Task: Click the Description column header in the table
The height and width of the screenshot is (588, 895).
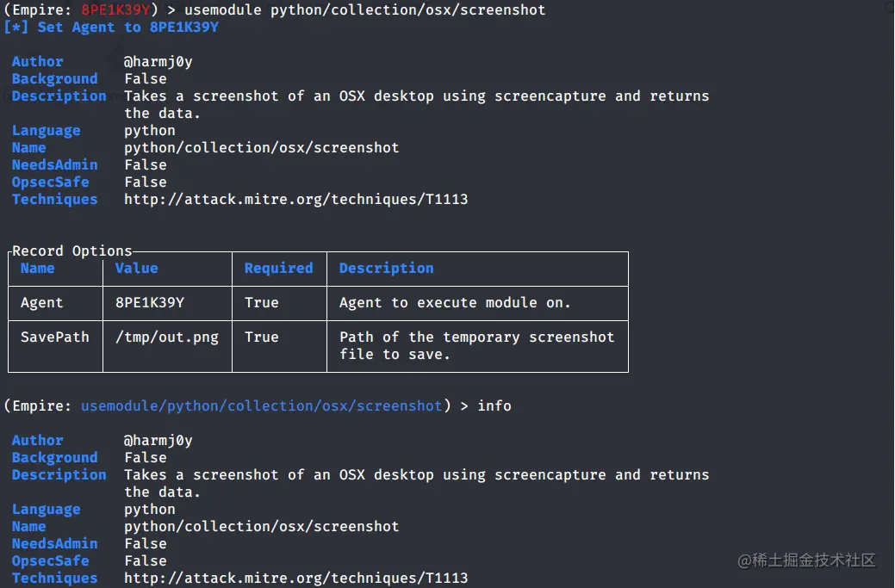Action: [387, 268]
